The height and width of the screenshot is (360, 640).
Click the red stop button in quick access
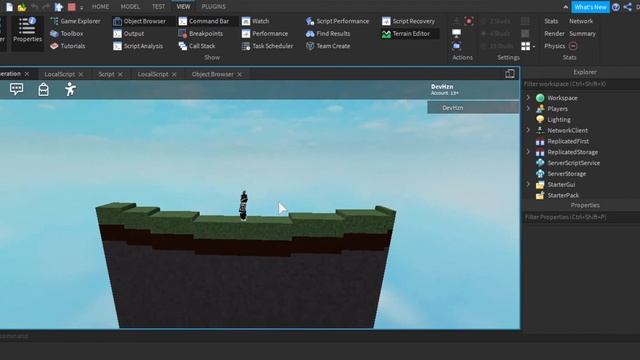pos(71,7)
